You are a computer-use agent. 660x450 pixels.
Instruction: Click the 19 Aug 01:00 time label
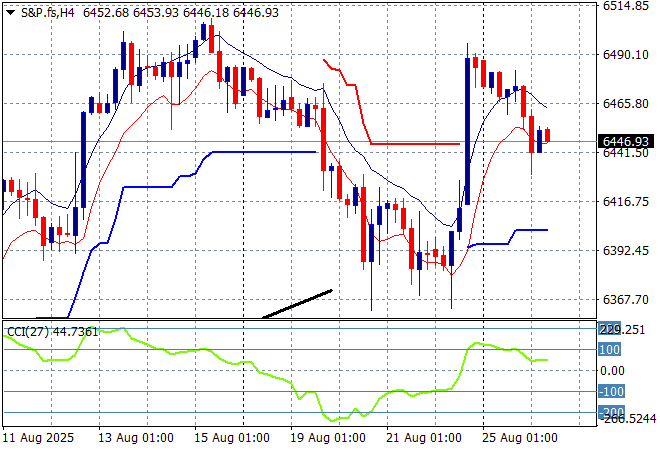coord(328,438)
